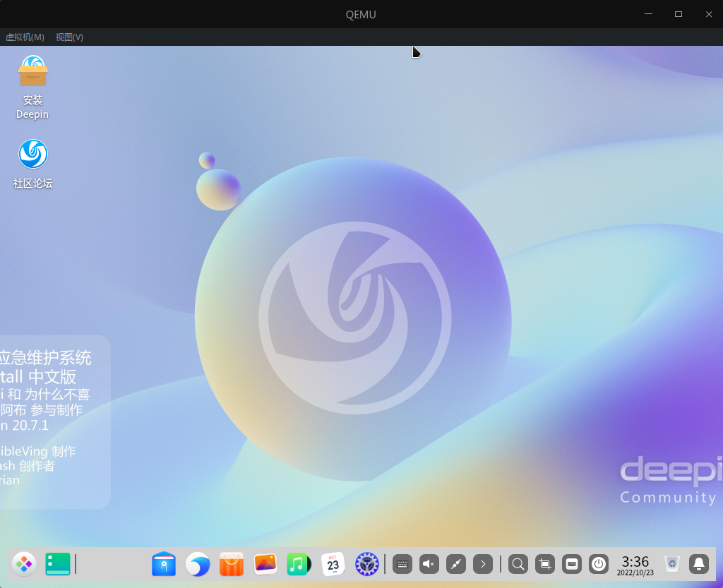Open the Calendar showing October 23

(333, 564)
